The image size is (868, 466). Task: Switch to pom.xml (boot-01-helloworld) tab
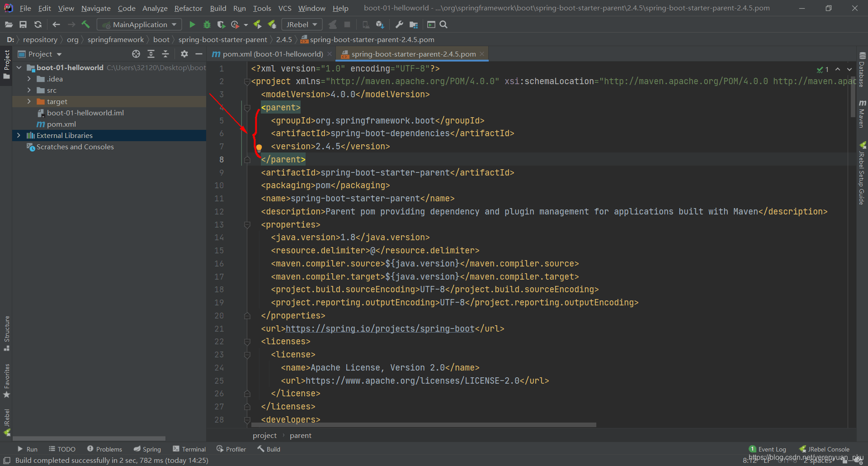[x=273, y=54]
